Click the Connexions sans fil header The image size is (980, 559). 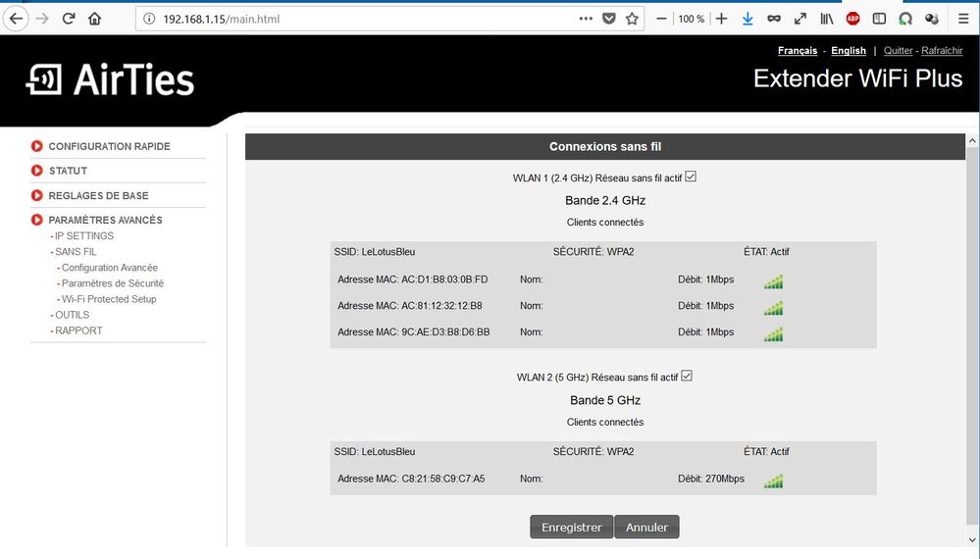coord(605,147)
